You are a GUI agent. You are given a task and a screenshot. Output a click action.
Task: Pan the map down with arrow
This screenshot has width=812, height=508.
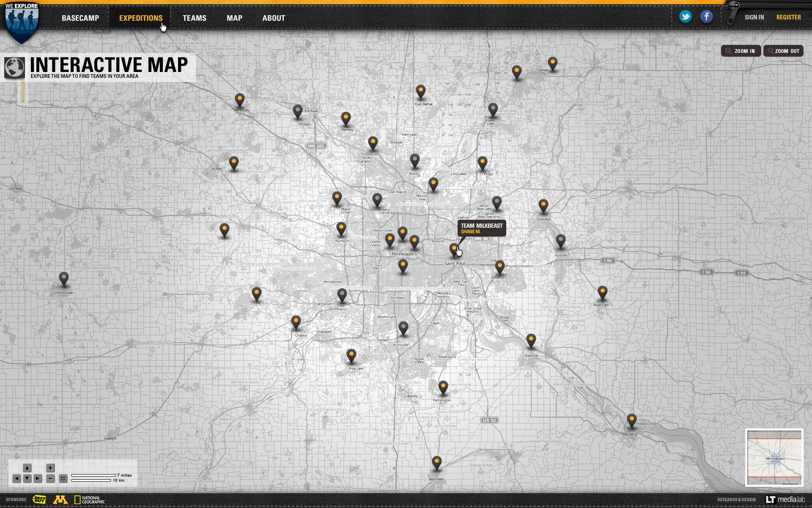pos(27,478)
